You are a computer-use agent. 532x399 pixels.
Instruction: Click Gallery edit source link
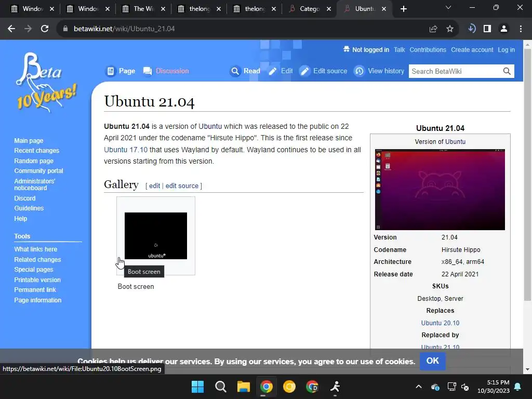point(182,186)
